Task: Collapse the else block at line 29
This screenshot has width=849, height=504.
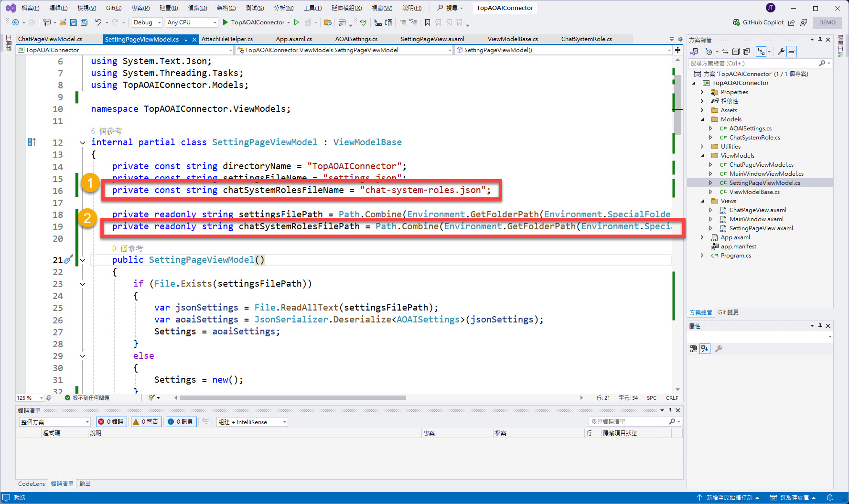Action: [x=83, y=356]
